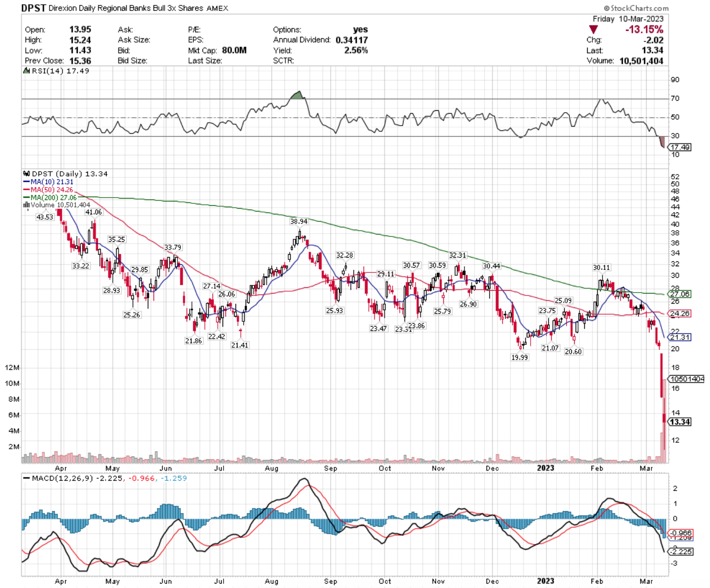The height and width of the screenshot is (588, 710).
Task: Click the 30.44 price annotation
Action: [492, 266]
